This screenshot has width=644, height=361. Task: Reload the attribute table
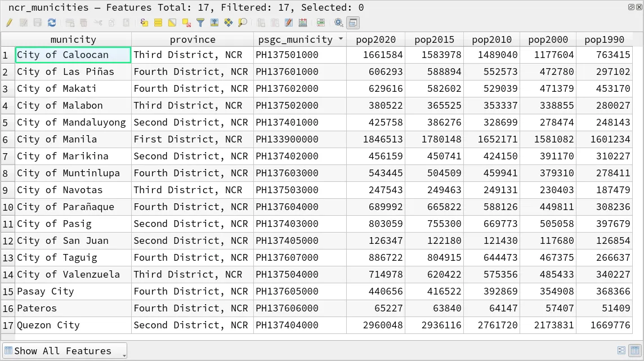[52, 23]
